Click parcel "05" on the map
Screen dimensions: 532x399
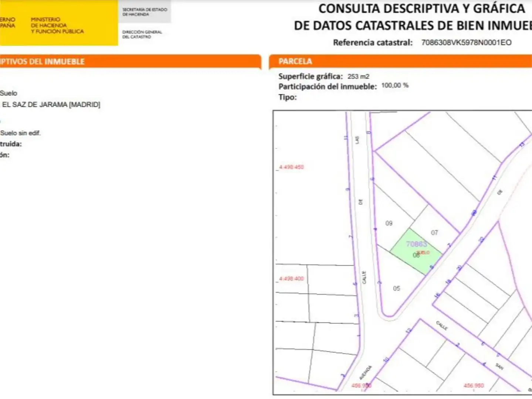click(x=396, y=289)
